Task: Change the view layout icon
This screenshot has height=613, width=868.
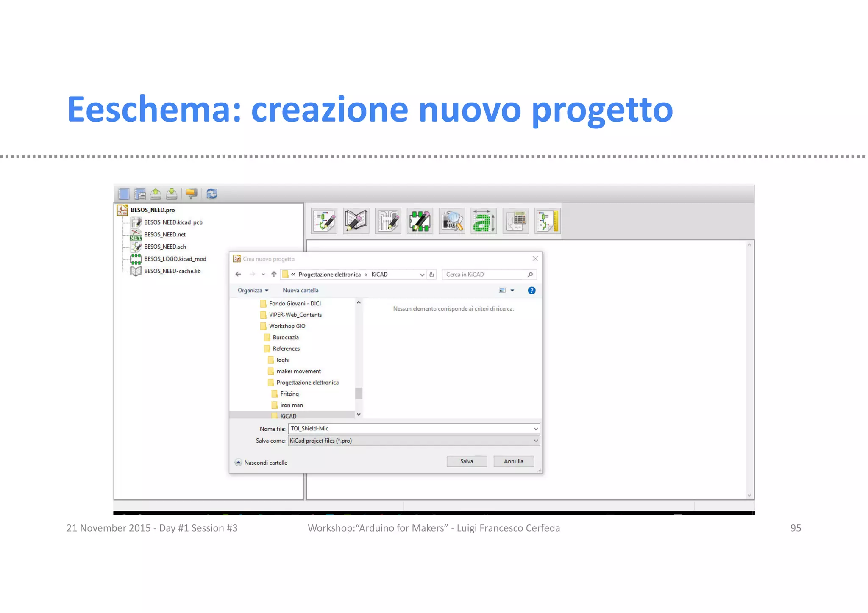Action: pos(502,291)
